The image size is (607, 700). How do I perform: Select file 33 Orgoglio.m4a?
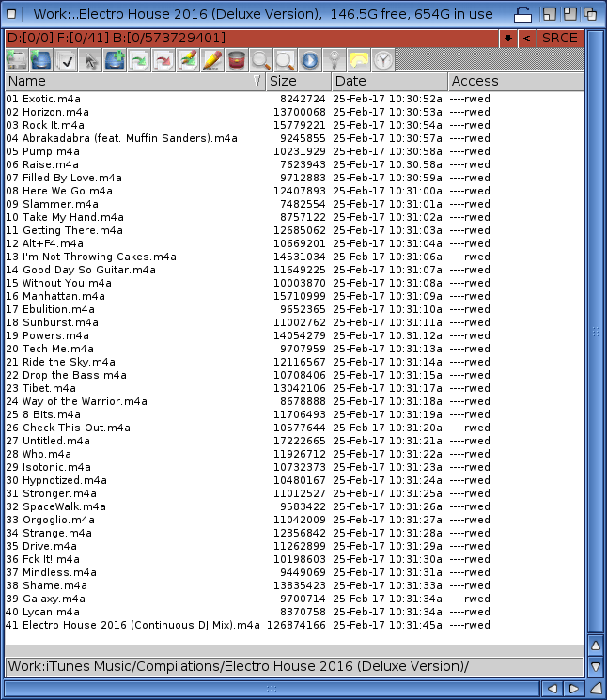51,520
